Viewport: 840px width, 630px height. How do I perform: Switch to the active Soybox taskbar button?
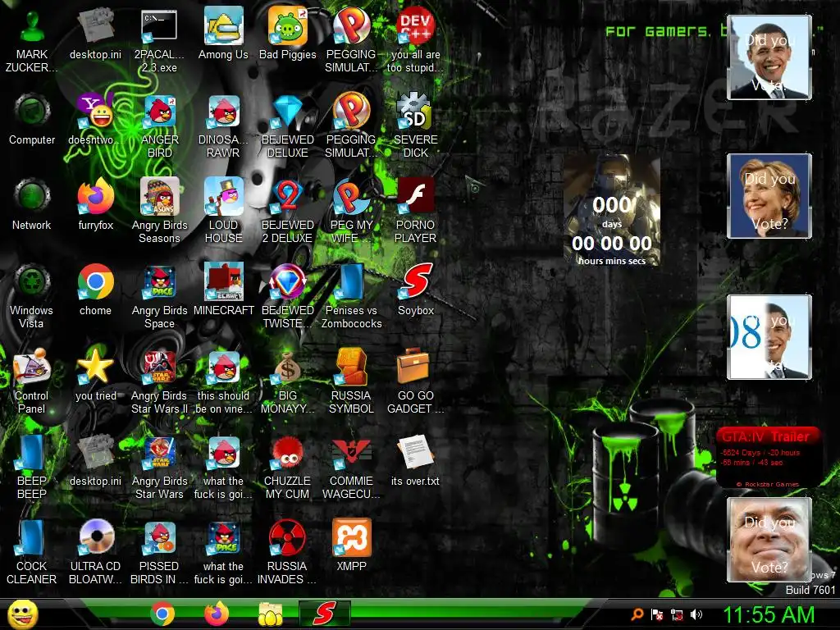point(325,614)
